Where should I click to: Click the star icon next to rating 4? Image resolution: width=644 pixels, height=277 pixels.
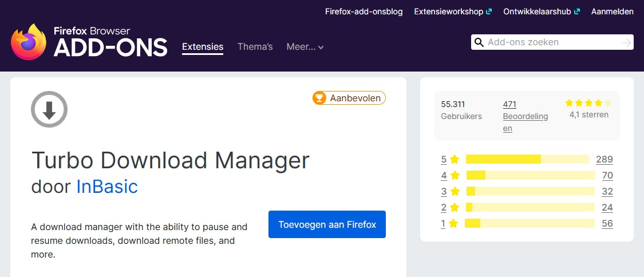[455, 176]
